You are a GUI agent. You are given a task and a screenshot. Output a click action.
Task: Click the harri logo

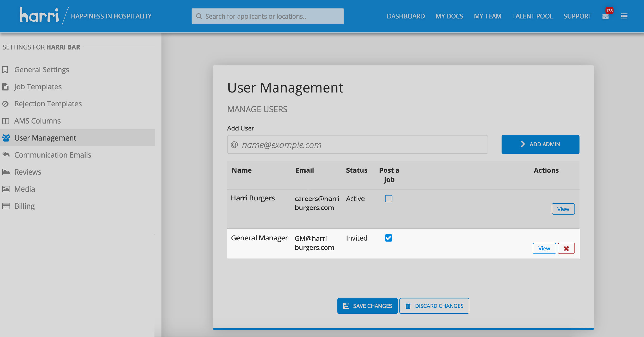click(x=39, y=15)
